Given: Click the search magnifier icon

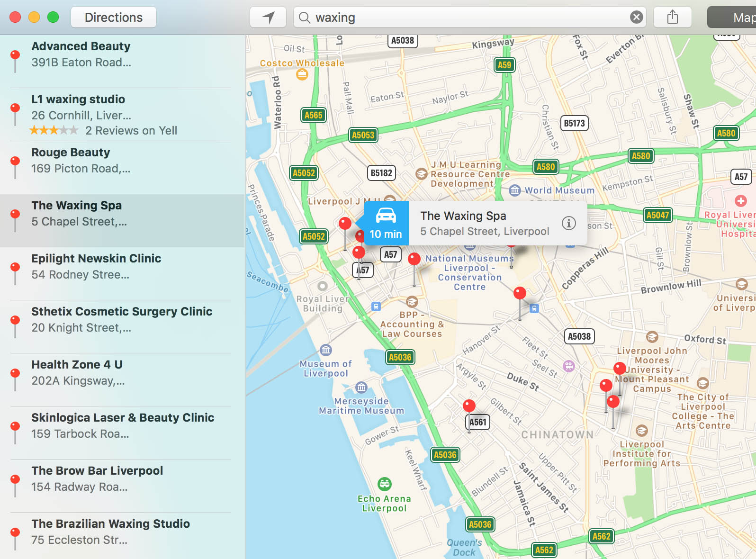Looking at the screenshot, I should point(304,18).
